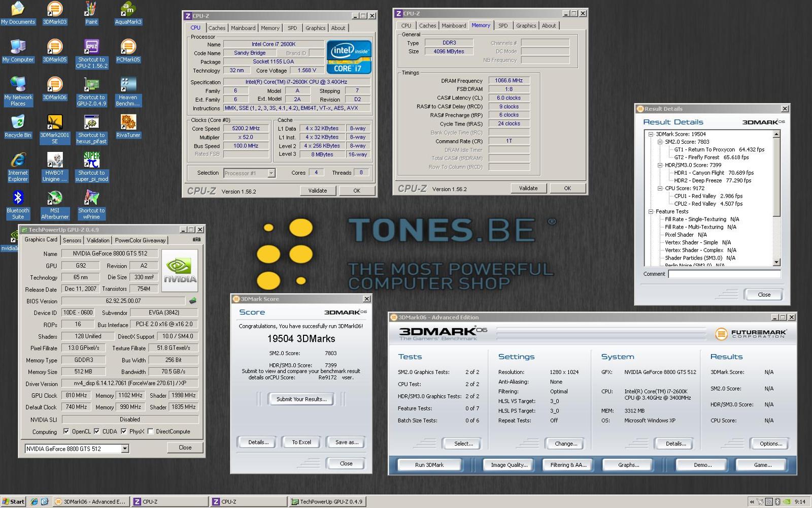Viewport: 812px width, 508px height.
Task: Open Shortcut to super_pi_mod icon
Action: tap(91, 167)
